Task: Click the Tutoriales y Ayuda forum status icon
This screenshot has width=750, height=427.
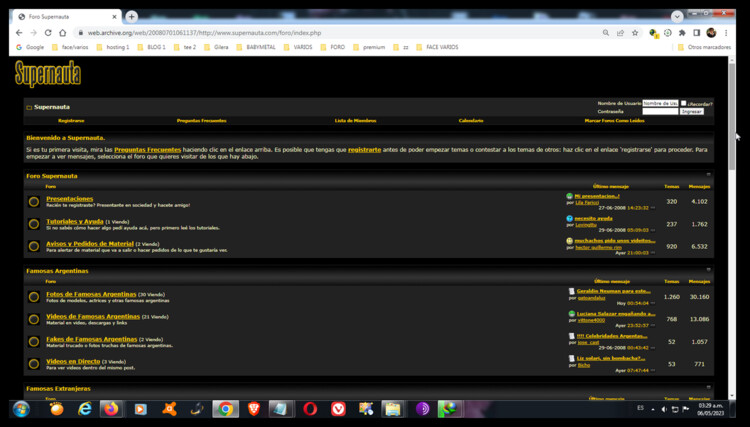Action: [x=33, y=224]
